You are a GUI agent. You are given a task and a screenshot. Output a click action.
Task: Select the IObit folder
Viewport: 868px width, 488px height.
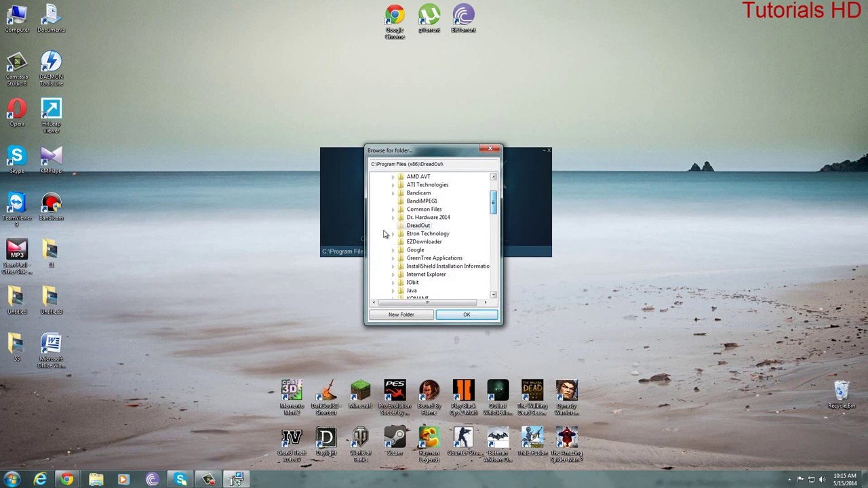click(412, 283)
